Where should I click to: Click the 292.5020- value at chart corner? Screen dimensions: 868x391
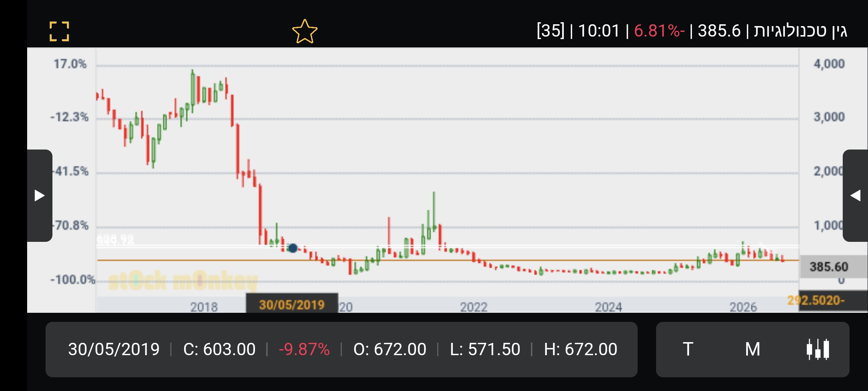[x=816, y=300]
